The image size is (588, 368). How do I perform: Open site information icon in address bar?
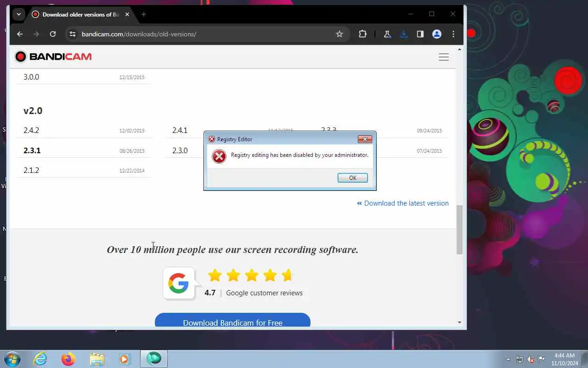pyautogui.click(x=72, y=34)
